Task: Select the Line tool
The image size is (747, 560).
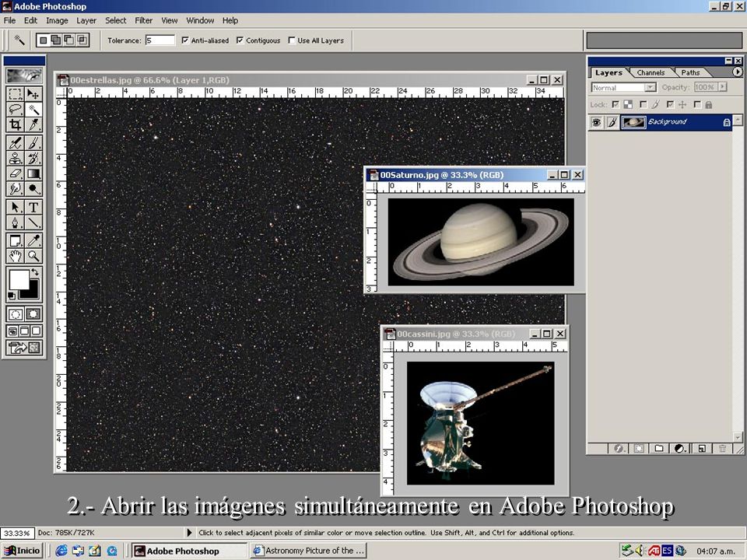Action: click(33, 222)
